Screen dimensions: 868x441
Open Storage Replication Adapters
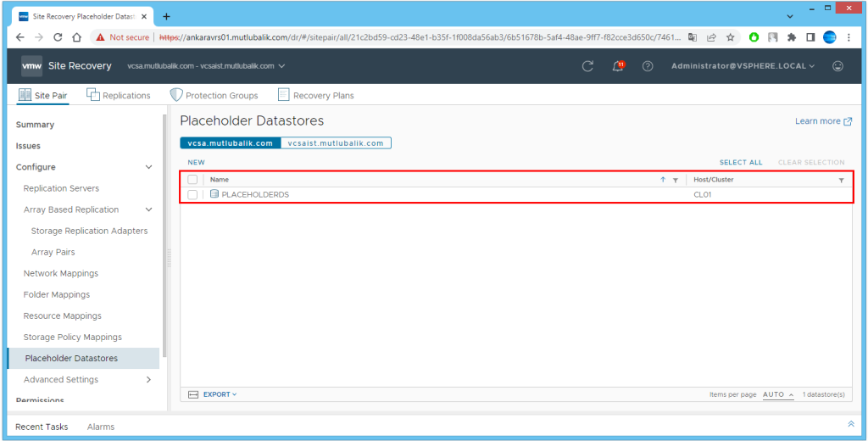click(x=89, y=231)
